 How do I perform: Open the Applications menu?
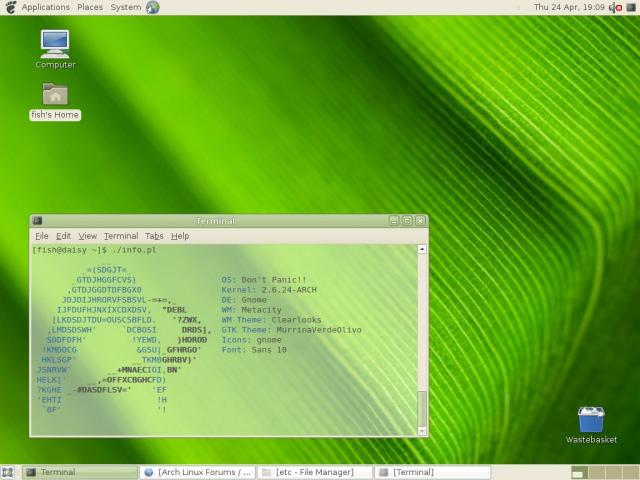click(46, 7)
